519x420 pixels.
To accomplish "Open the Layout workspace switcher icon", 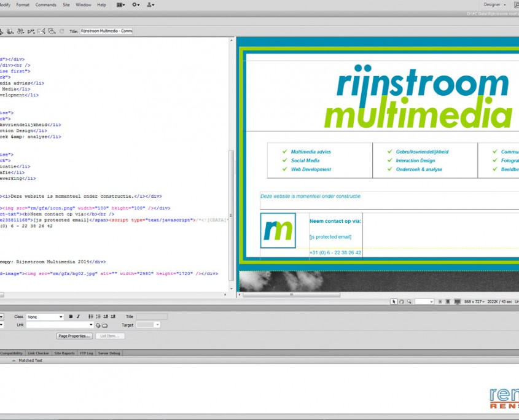I will (x=120, y=5).
